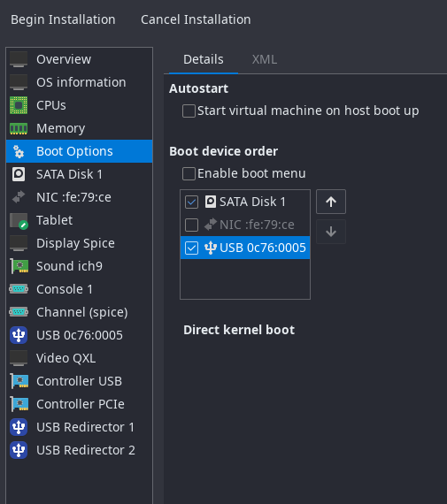
Task: Toggle the Enable boot menu checkbox
Action: [189, 173]
